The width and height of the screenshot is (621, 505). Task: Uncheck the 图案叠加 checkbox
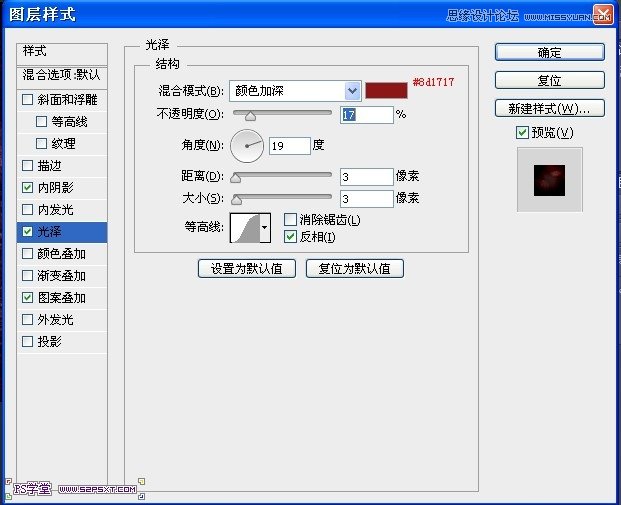point(27,297)
